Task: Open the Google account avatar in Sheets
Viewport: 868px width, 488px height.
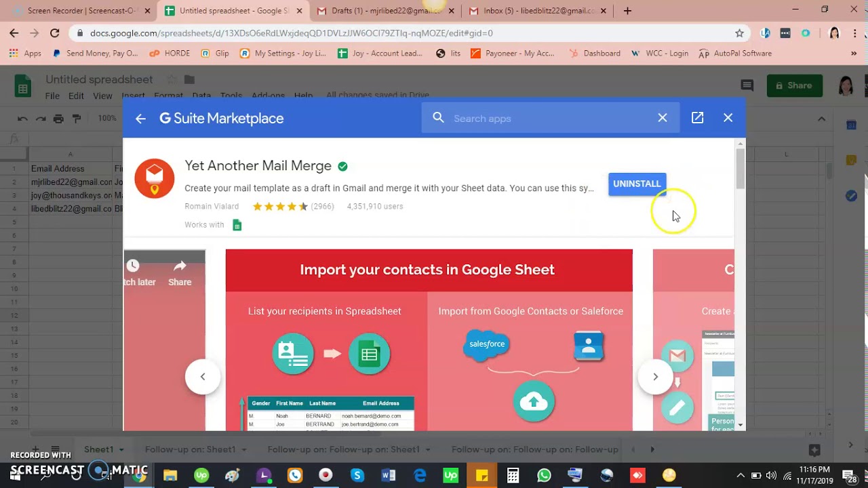Action: (846, 85)
